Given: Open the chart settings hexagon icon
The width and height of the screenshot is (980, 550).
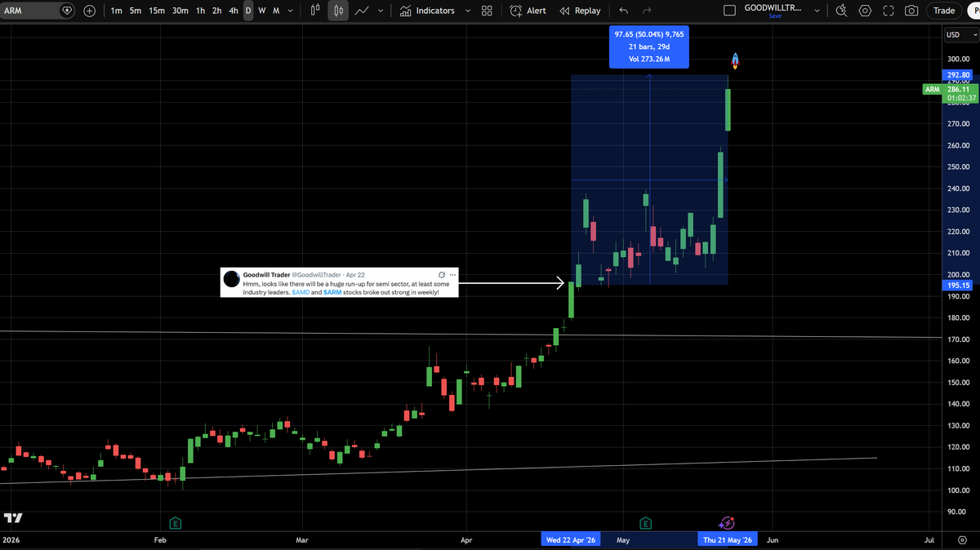Looking at the screenshot, I should click(866, 11).
